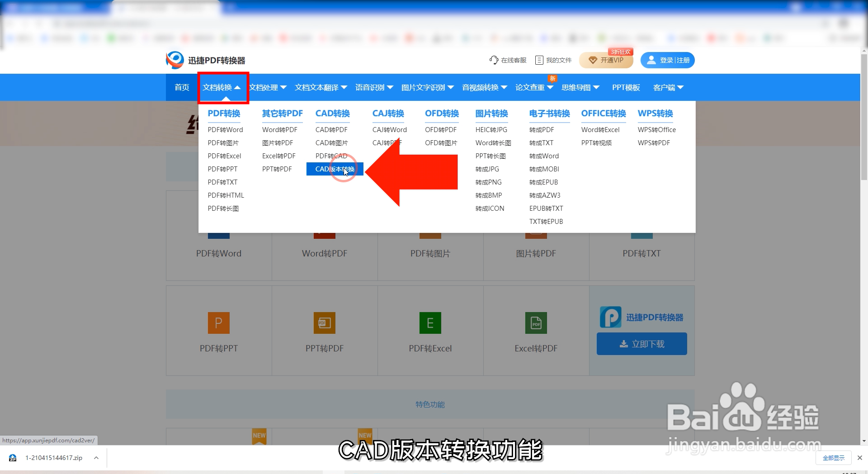This screenshot has height=474, width=868.
Task: Open WPS转Office option
Action: [x=657, y=130]
